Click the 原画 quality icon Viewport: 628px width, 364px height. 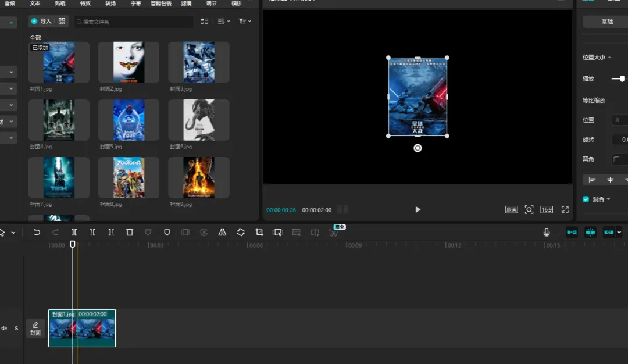[x=512, y=209]
